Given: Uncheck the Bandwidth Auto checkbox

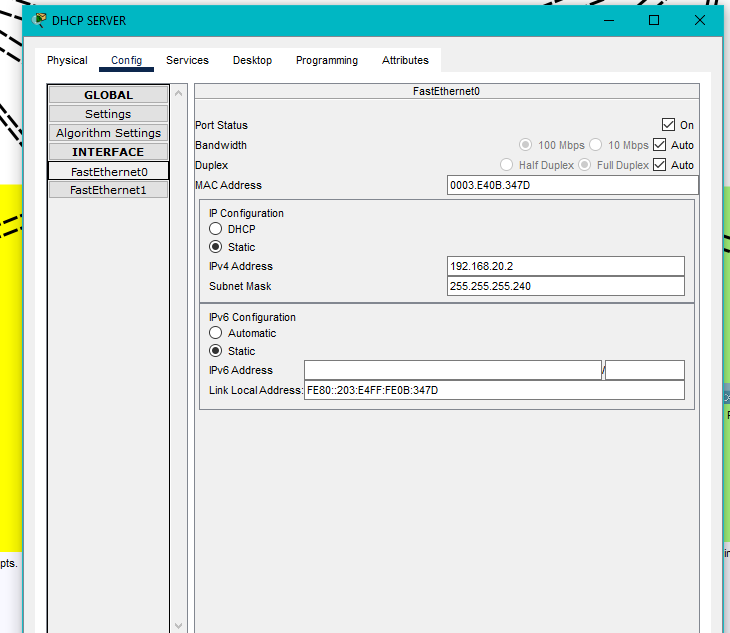Looking at the screenshot, I should [660, 145].
